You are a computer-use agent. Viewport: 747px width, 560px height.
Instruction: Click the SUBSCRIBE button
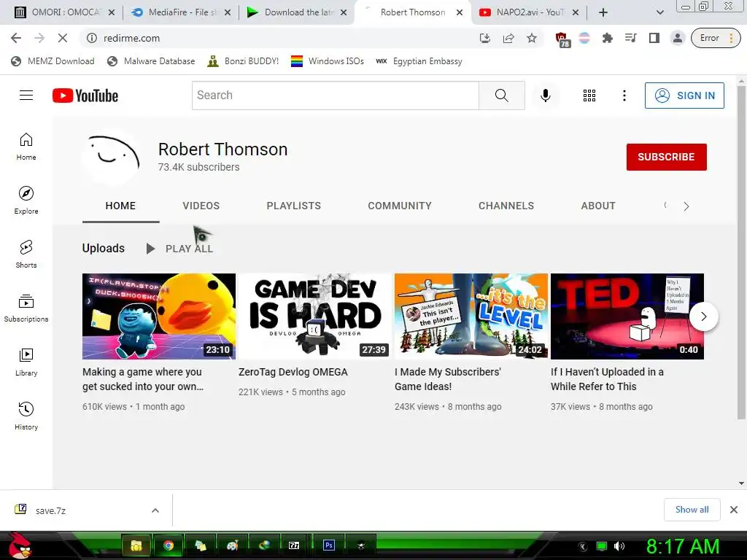[x=667, y=157]
